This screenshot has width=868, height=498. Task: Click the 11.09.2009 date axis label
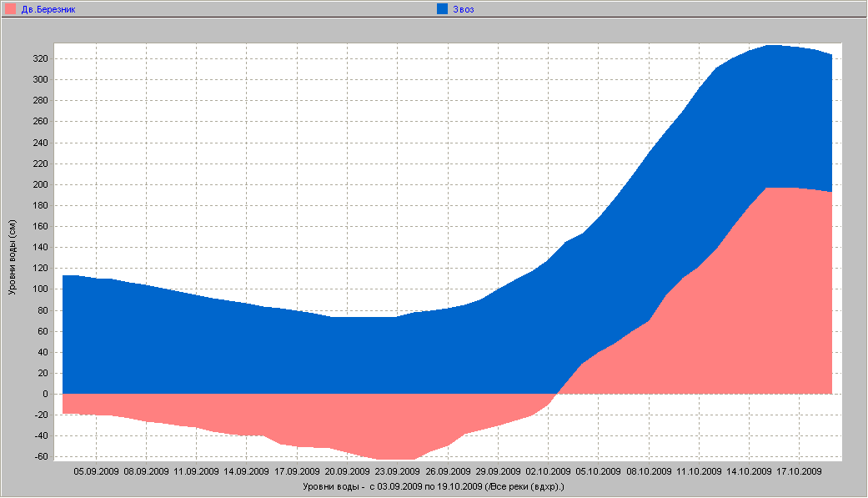[x=197, y=471]
